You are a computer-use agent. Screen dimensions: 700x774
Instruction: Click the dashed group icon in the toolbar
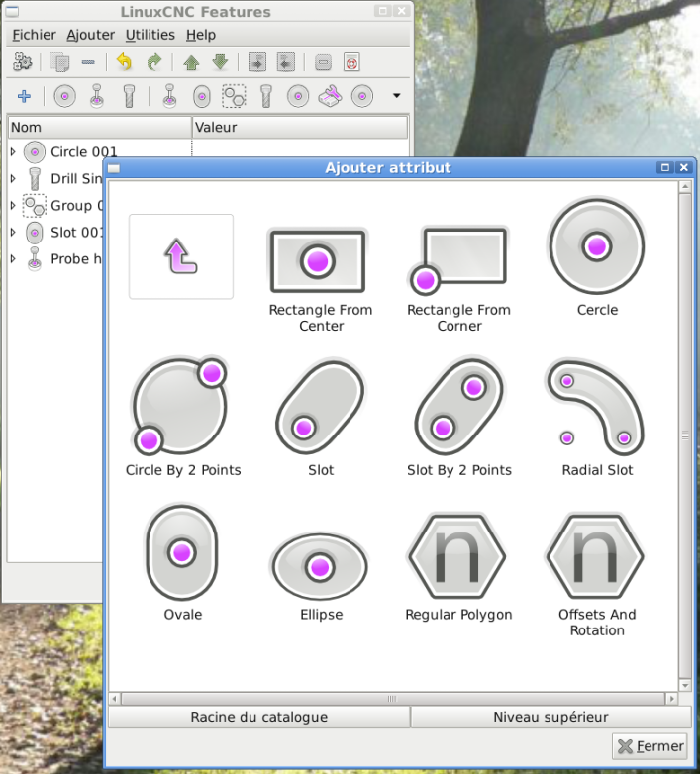(x=234, y=96)
